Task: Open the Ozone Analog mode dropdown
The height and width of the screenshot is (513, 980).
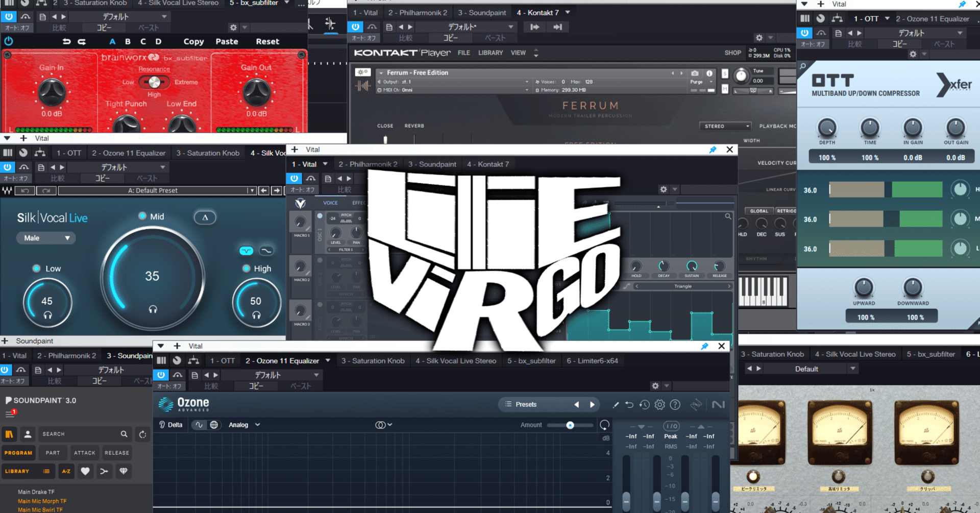Action: 244,425
